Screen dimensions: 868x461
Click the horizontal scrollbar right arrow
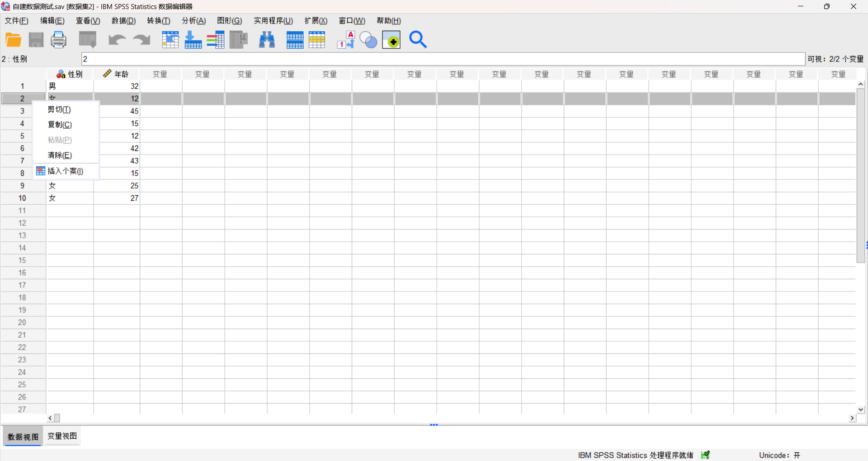pyautogui.click(x=852, y=418)
